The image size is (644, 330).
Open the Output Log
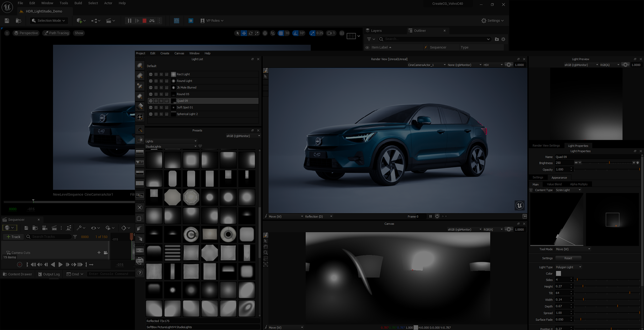(49, 274)
